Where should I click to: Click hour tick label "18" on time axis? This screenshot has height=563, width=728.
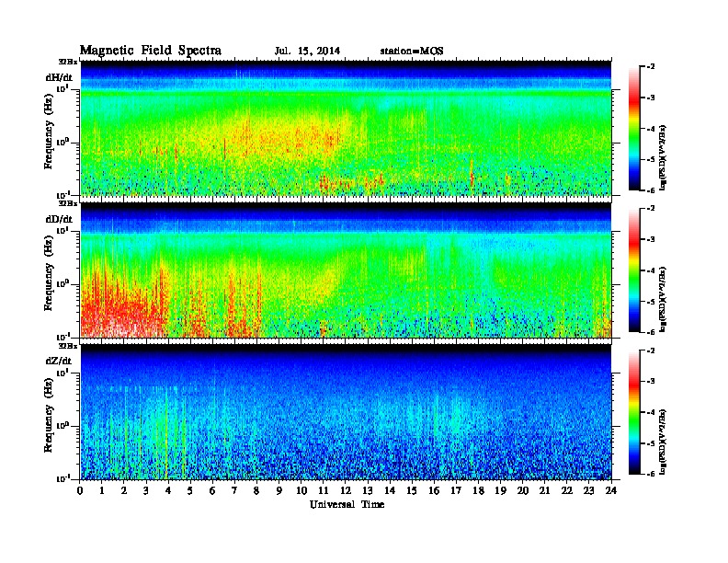coord(478,491)
